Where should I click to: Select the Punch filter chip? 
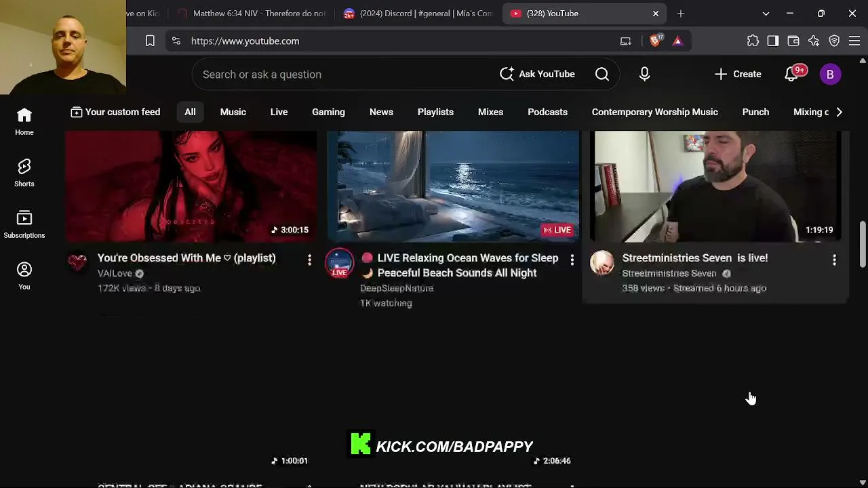755,112
